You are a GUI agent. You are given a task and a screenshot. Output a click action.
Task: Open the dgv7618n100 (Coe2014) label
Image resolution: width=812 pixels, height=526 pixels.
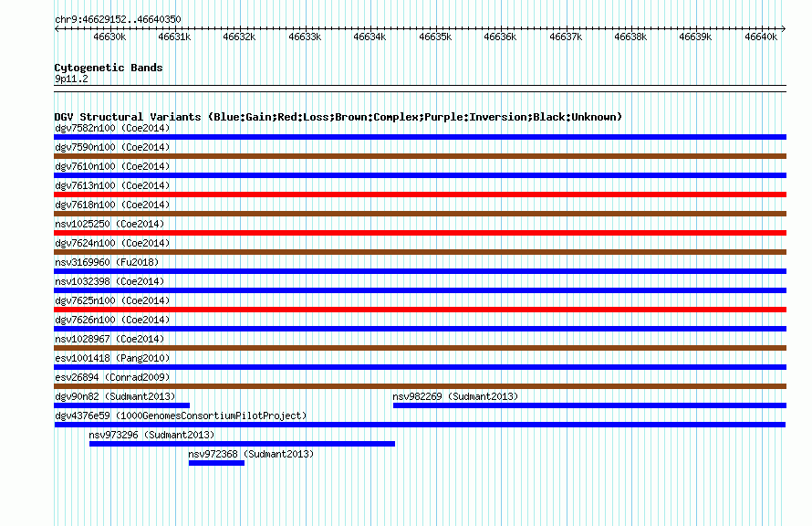(112, 205)
